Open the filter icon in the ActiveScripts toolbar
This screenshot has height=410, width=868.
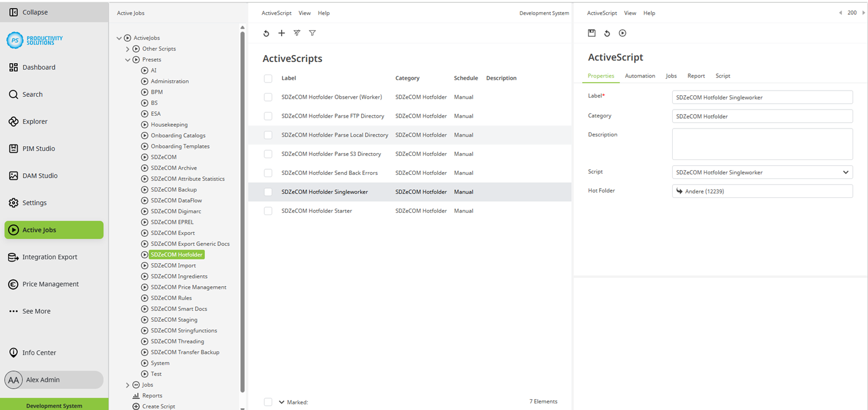312,33
